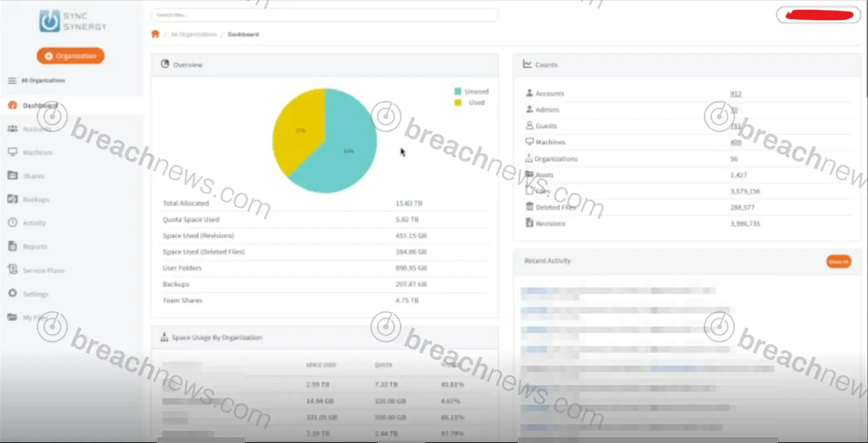The width and height of the screenshot is (868, 443).
Task: Click the Backups sidebar icon
Action: [x=13, y=199]
